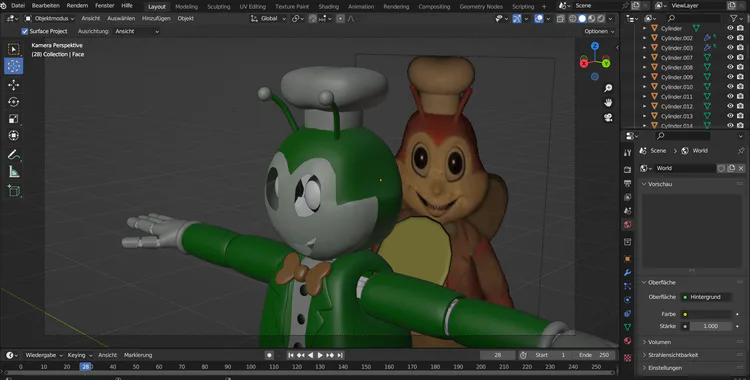Select the Measure tool
Viewport: 750px width, 380px height.
[x=13, y=172]
